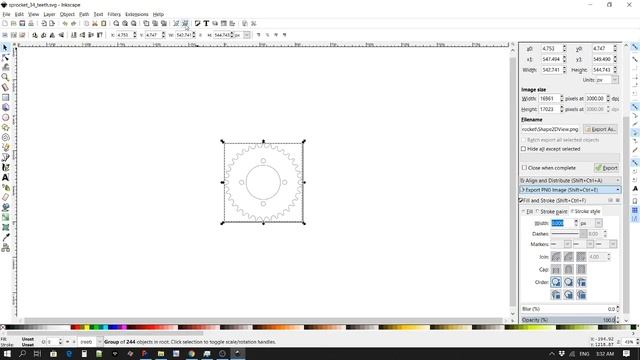Open the Path menu
640x360 pixels.
[84, 14]
